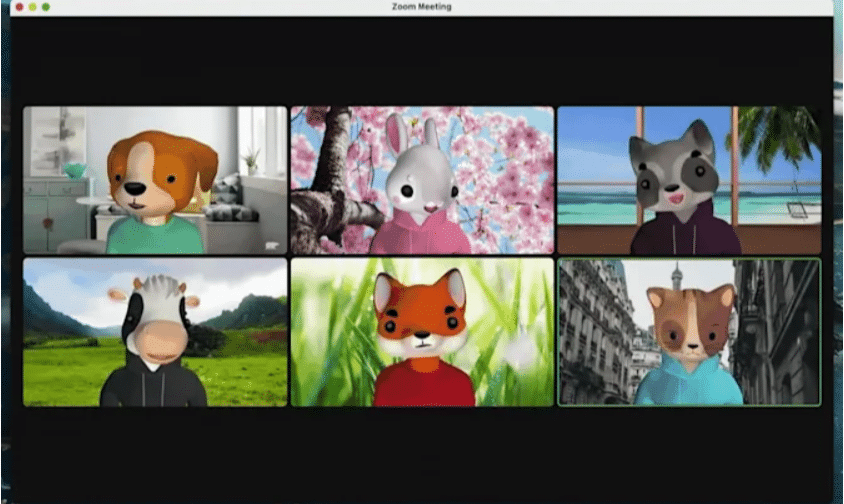844x504 pixels.
Task: Click the laptop on the beach deck
Action: [797, 211]
